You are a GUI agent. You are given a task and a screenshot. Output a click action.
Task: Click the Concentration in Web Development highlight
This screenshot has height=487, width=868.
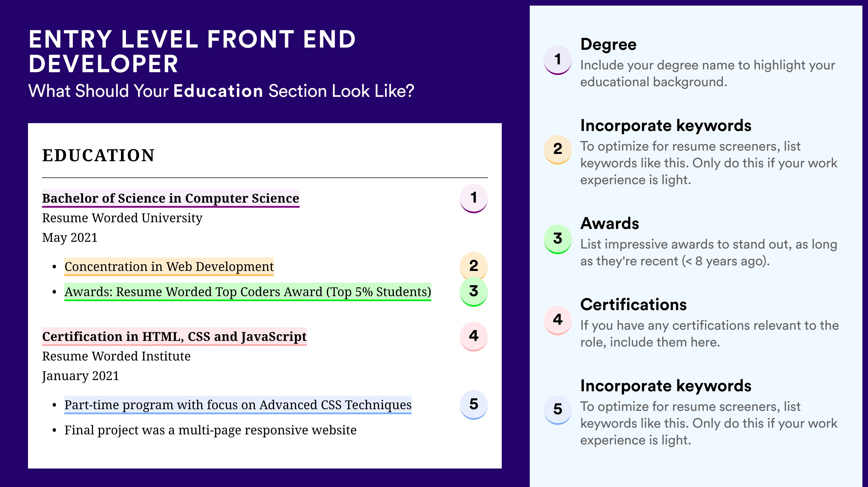tap(169, 267)
